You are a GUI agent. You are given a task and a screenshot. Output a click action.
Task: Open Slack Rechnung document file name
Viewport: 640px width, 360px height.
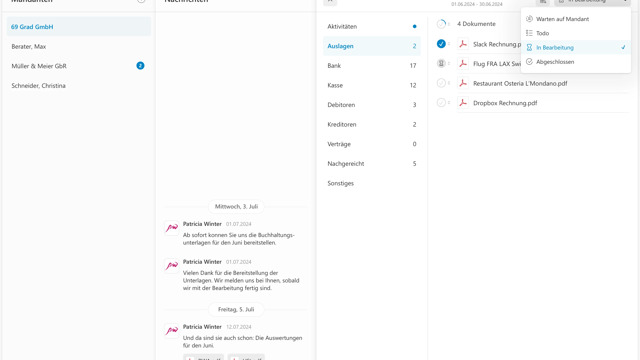click(x=497, y=44)
